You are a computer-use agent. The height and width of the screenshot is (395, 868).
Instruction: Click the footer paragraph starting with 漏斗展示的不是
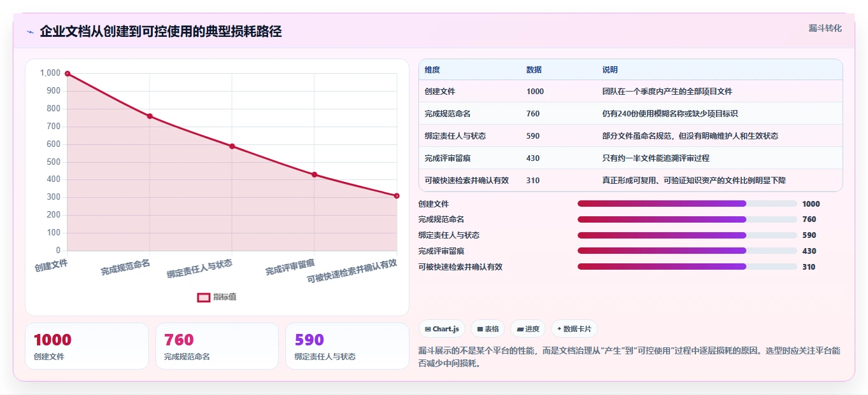[x=630, y=357]
